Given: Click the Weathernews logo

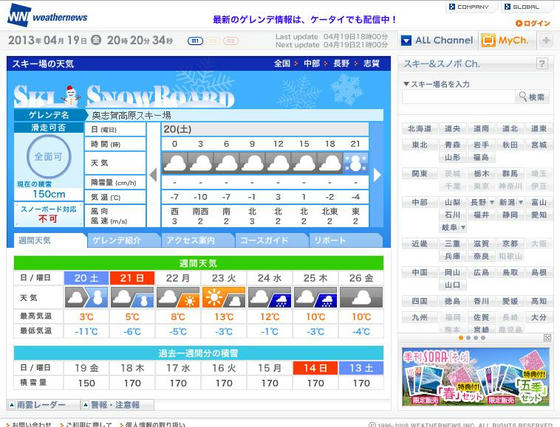Looking at the screenshot, I should pyautogui.click(x=48, y=15).
